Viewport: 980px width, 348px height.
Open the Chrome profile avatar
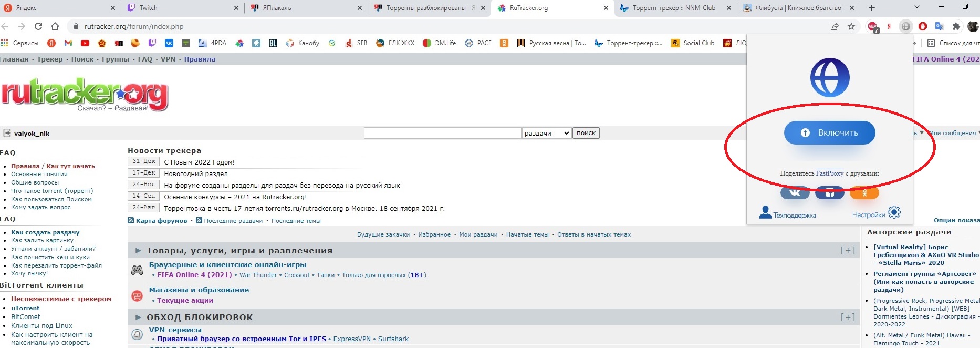(973, 26)
